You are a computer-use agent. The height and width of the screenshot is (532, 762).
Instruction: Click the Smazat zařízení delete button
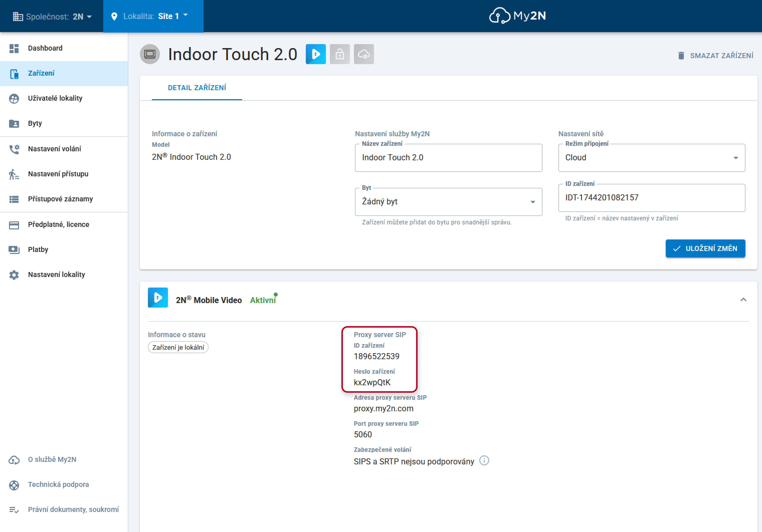point(716,55)
